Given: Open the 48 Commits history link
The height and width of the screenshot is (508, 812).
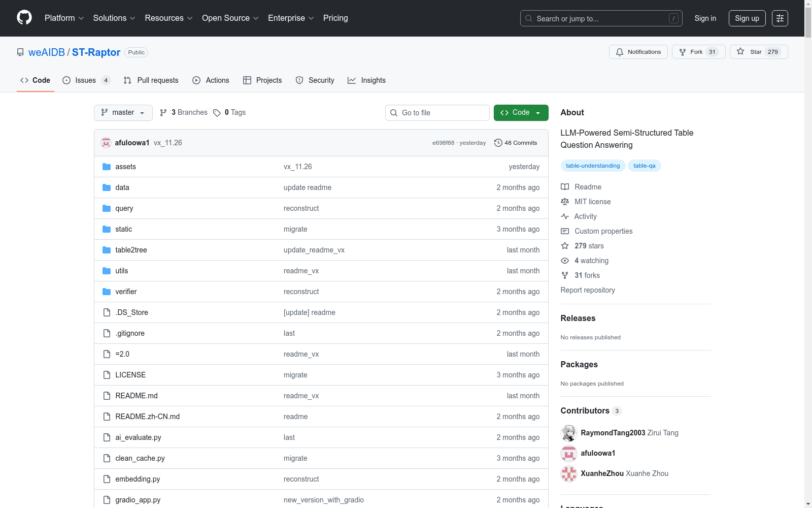Looking at the screenshot, I should 516,143.
